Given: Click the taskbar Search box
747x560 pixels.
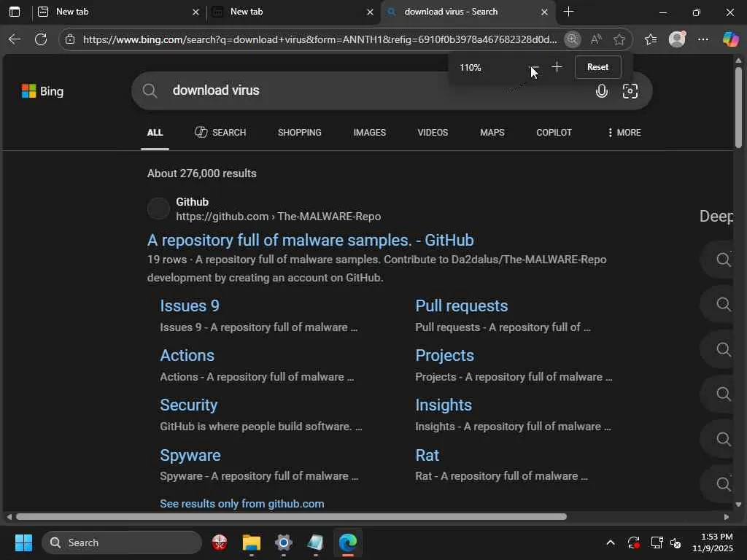Looking at the screenshot, I should click(122, 542).
